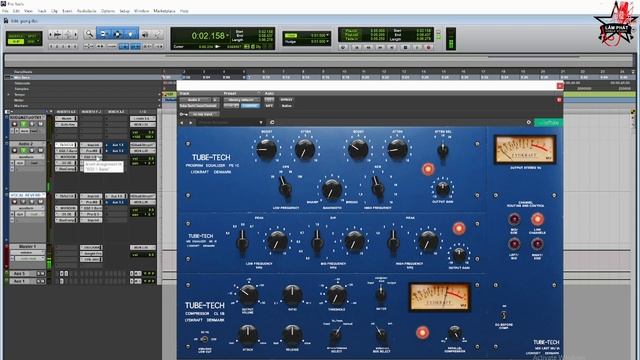Select the Master 1 track name
This screenshot has height=360, width=640.
27,247
